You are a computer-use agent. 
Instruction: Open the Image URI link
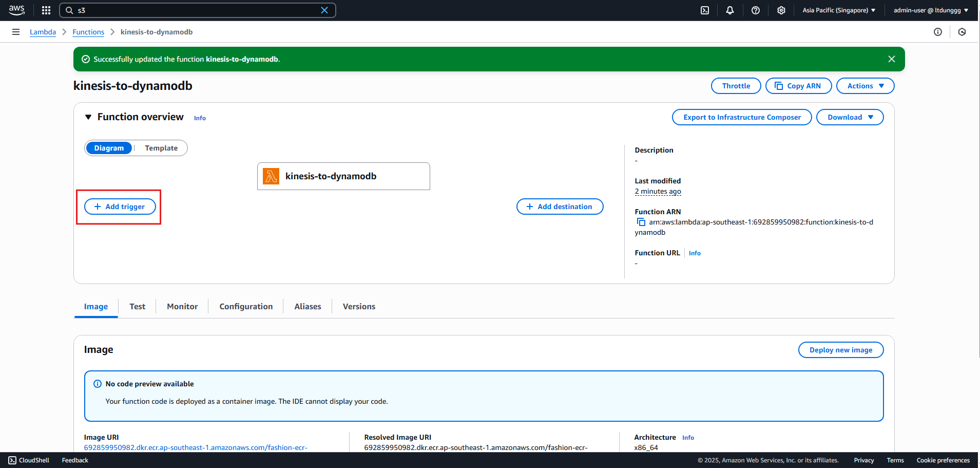point(196,447)
